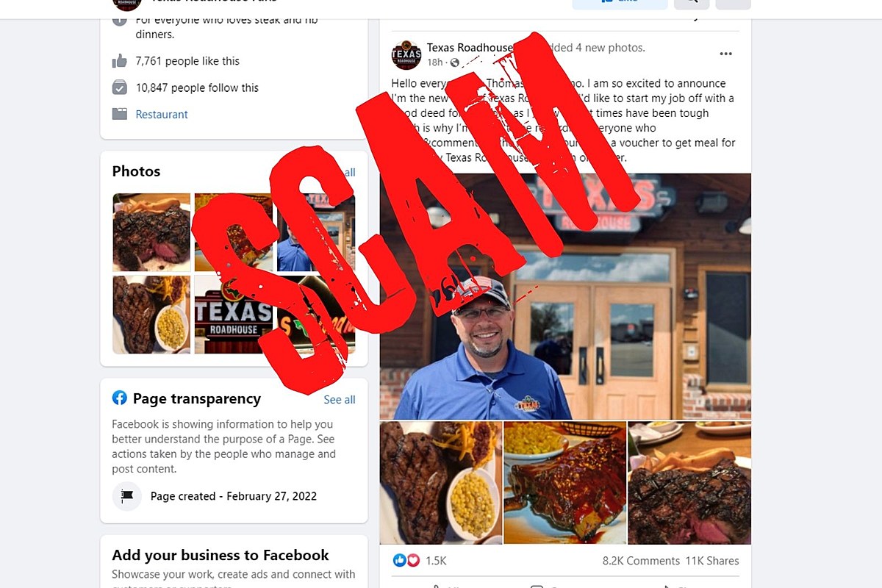Click the heart reaction icon under post
This screenshot has height=588, width=882.
point(413,560)
